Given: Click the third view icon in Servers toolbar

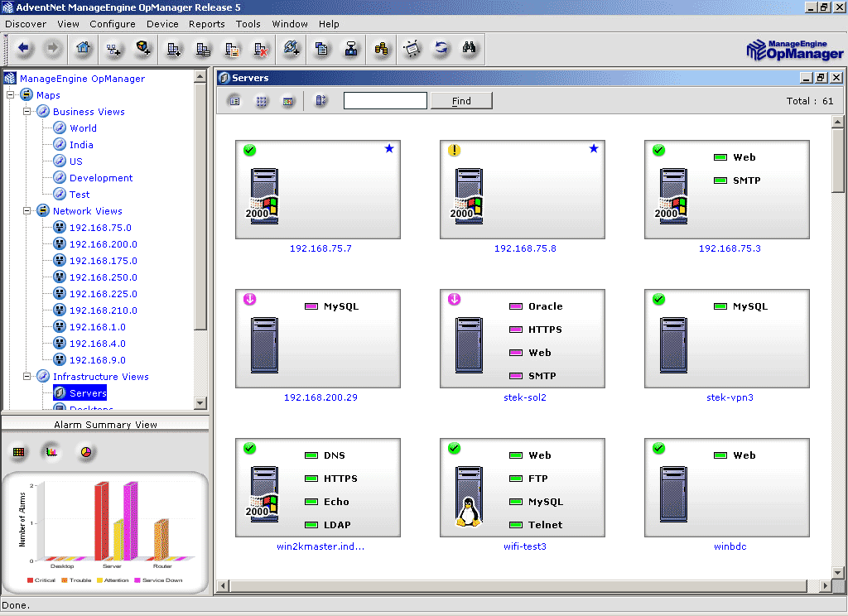Looking at the screenshot, I should [x=287, y=101].
